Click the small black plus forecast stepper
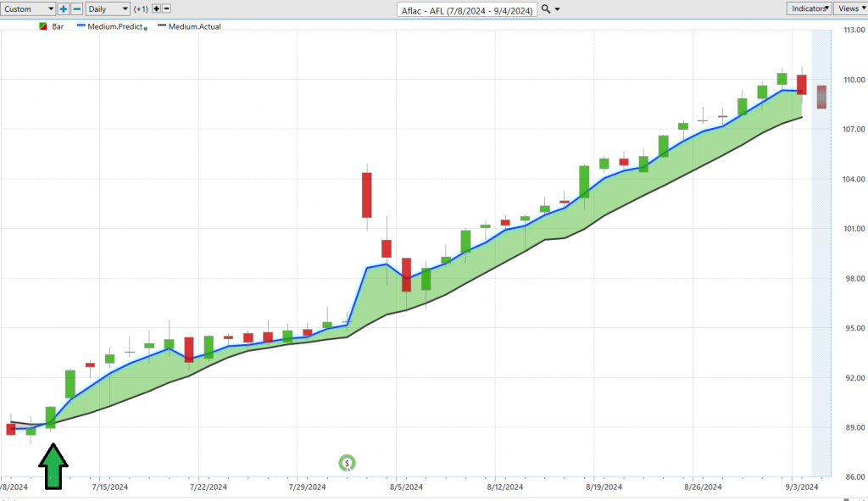 pyautogui.click(x=156, y=8)
